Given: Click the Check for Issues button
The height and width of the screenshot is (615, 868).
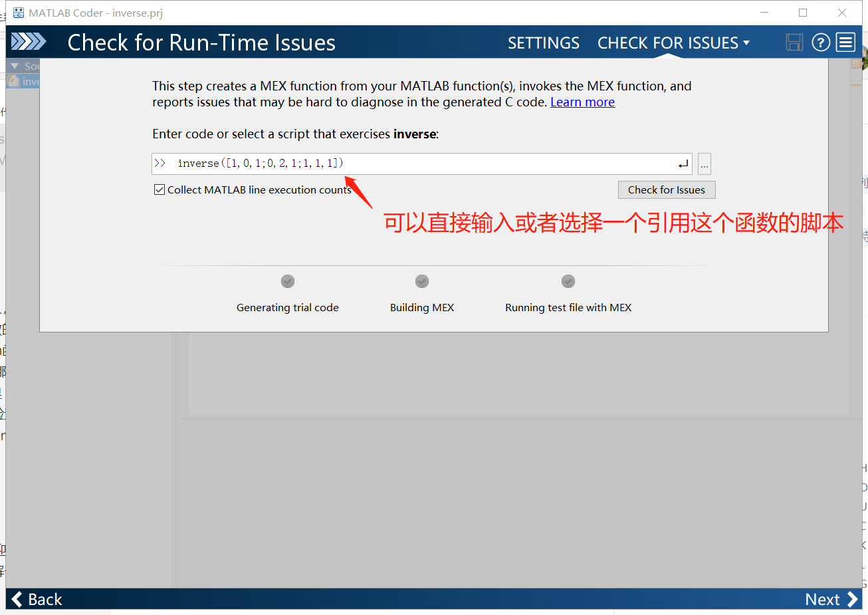Looking at the screenshot, I should pos(667,189).
